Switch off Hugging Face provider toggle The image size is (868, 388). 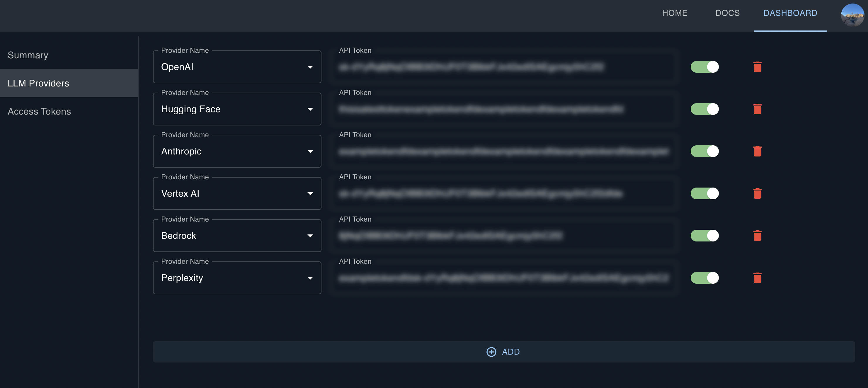point(704,109)
